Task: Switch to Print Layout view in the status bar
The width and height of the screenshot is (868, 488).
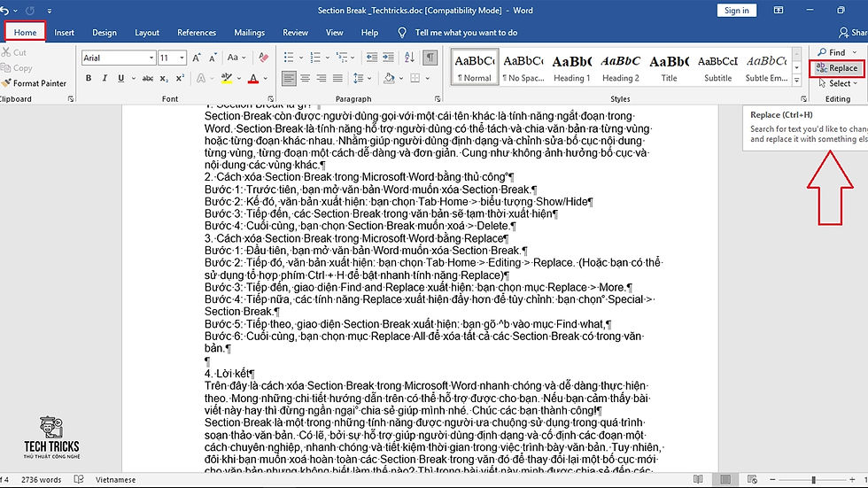Action: (725, 479)
